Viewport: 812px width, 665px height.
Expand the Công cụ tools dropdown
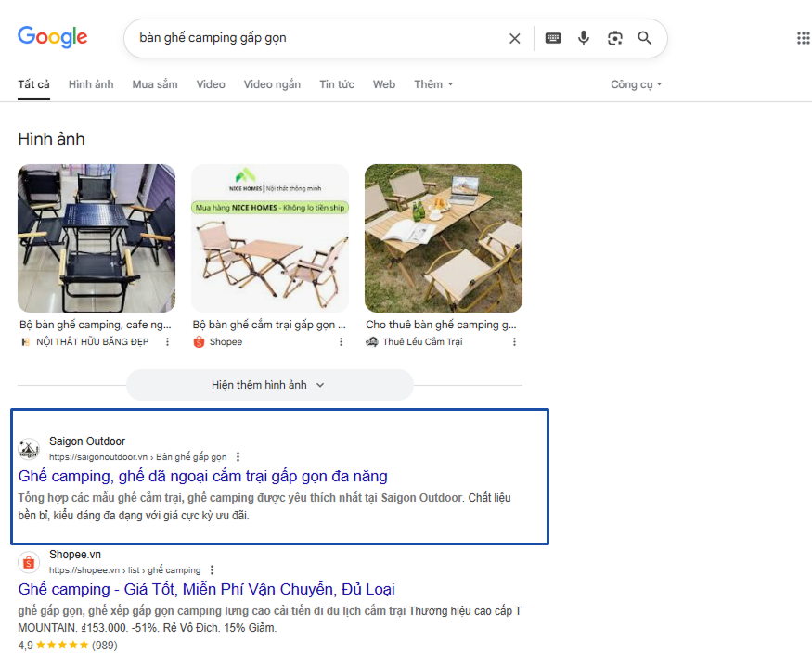click(636, 84)
